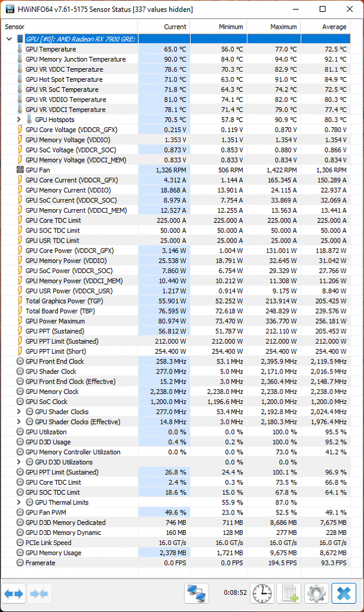364x612 pixels.
Task: Click the GPU Fan sensor icon
Action: pos(20,170)
